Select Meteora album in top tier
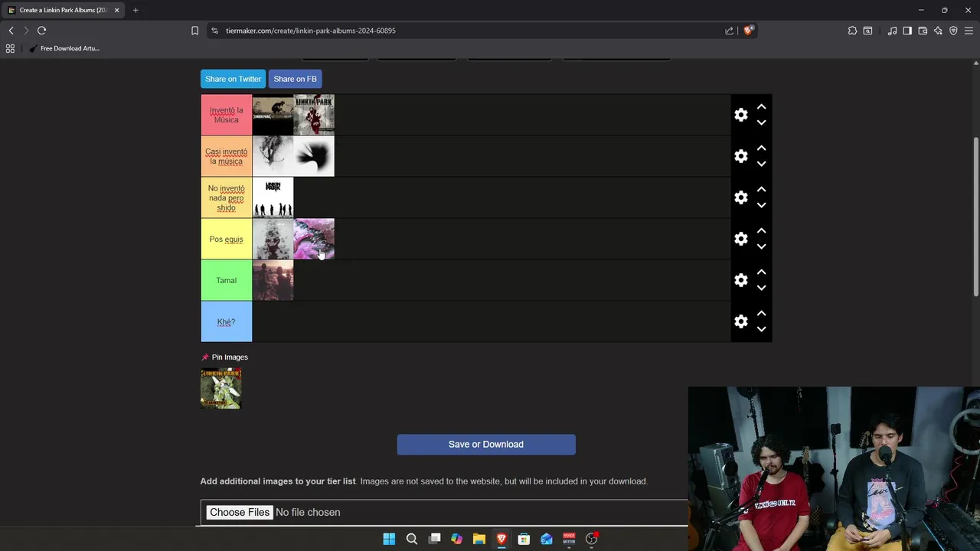Viewport: 980px width, 551px height. pyautogui.click(x=273, y=115)
